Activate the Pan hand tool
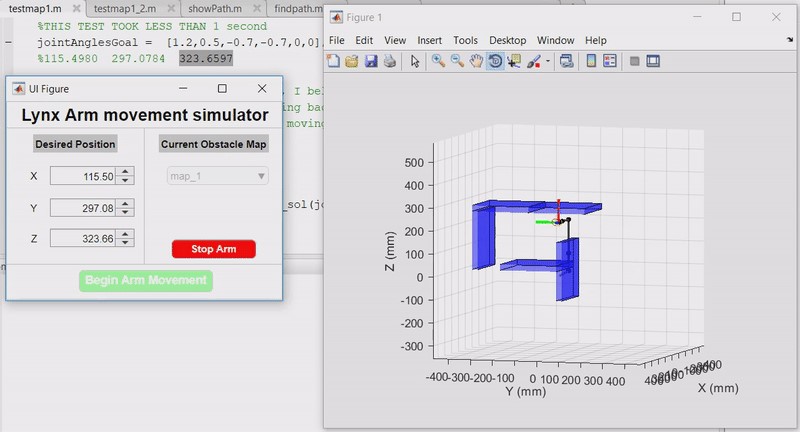This screenshot has height=432, width=800. pos(476,61)
